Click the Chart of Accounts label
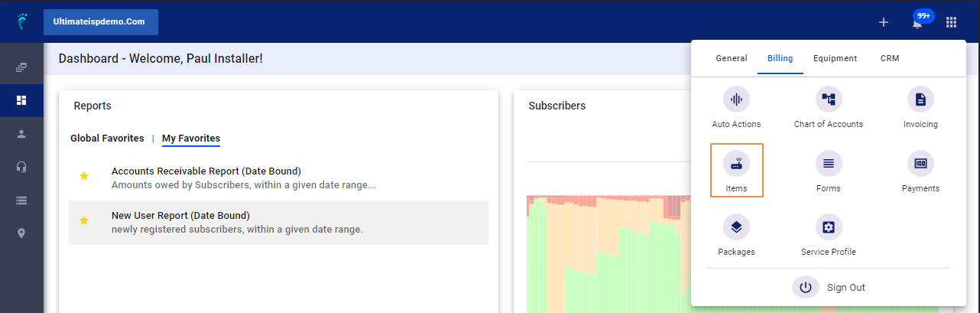The width and height of the screenshot is (980, 313). point(829,124)
